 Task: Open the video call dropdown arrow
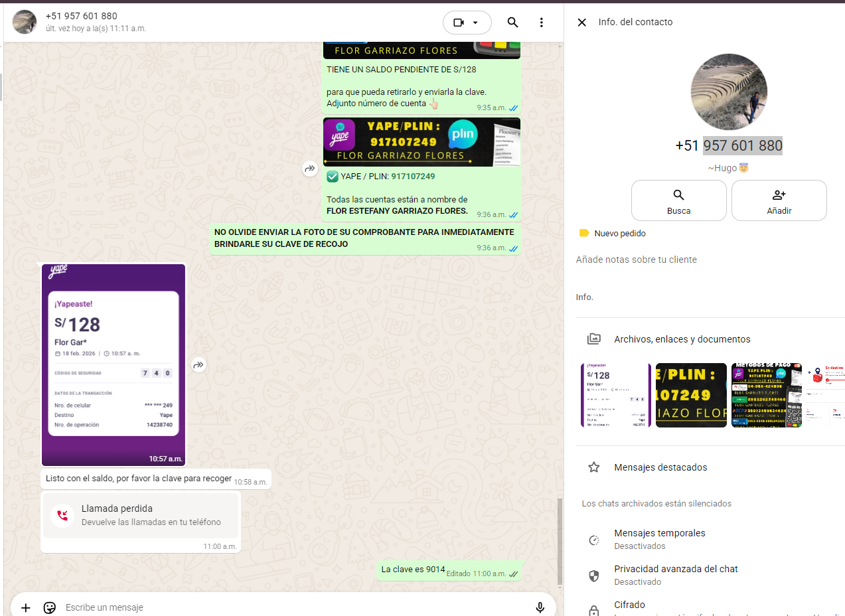(475, 23)
